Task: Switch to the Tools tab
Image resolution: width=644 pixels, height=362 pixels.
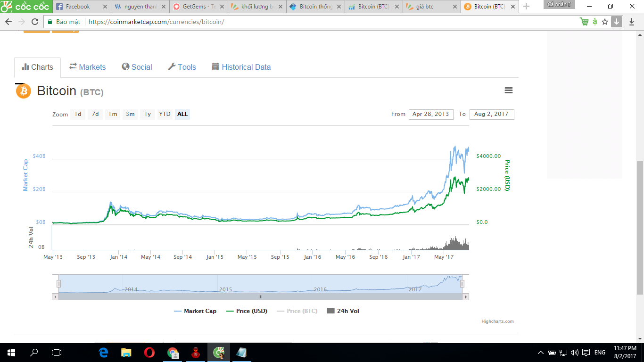Action: click(182, 67)
